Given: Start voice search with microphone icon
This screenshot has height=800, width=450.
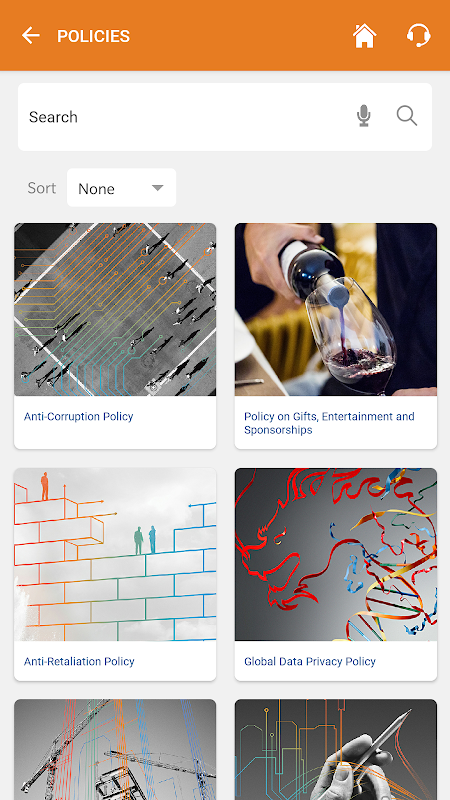Looking at the screenshot, I should pos(363,116).
